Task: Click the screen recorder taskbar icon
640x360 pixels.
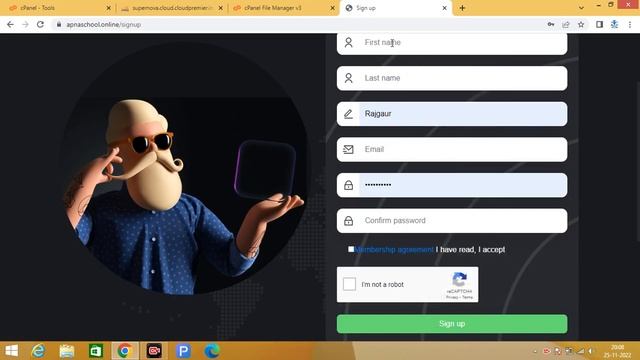Action: pos(154,351)
